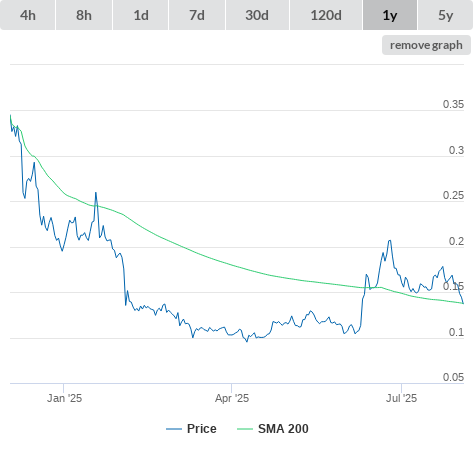Image resolution: width=474 pixels, height=455 pixels.
Task: Click the Apr '25 axis label
Action: 232,398
